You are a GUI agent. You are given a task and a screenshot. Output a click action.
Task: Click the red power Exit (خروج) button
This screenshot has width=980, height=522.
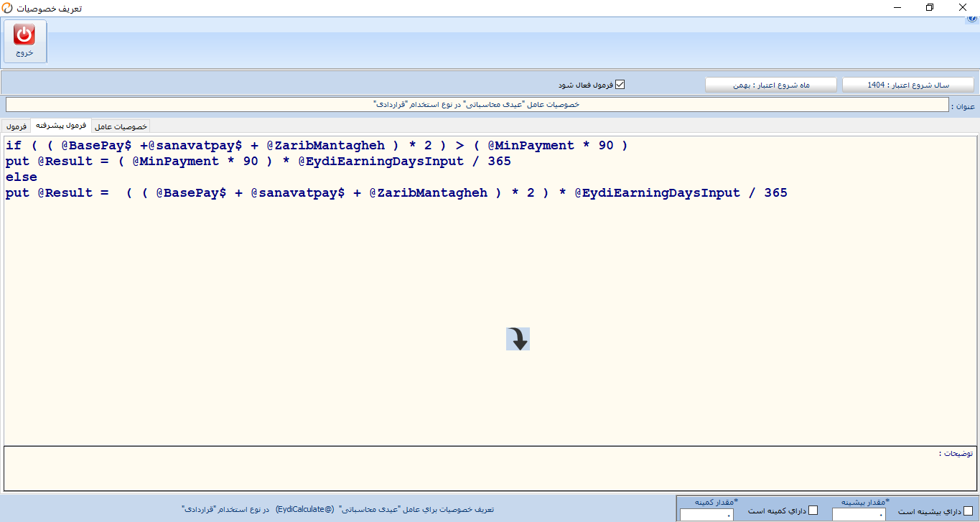click(25, 41)
